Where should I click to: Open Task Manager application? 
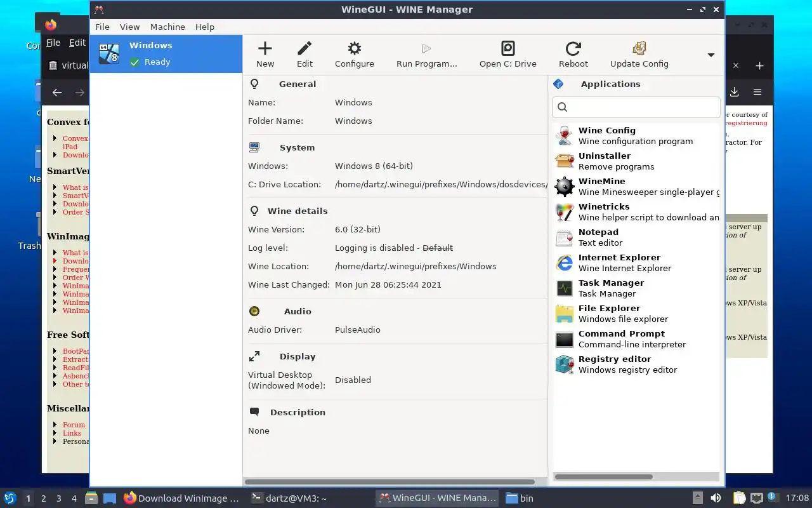click(636, 288)
